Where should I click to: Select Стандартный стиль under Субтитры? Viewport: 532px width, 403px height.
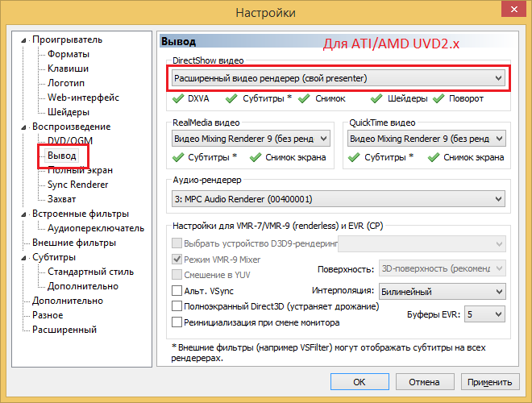click(90, 272)
